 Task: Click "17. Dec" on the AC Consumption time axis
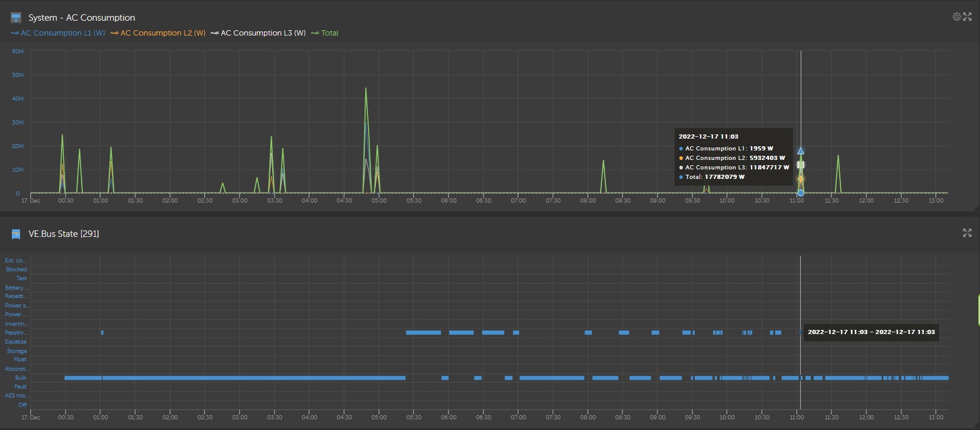[31, 201]
